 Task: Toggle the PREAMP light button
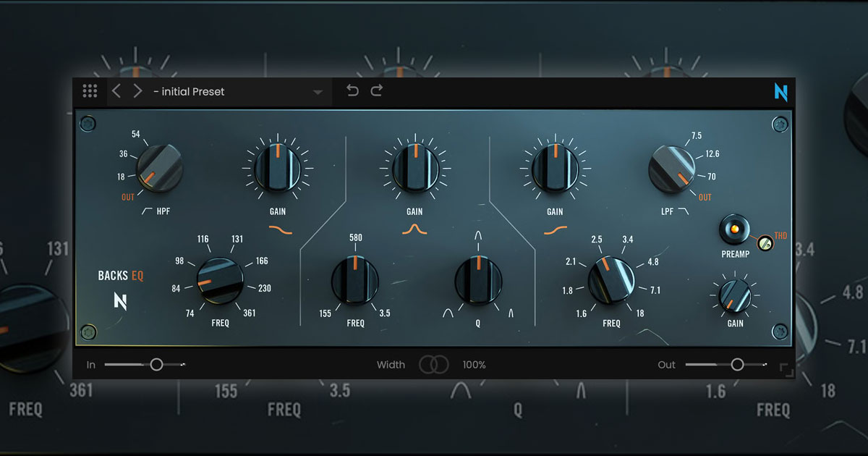(x=735, y=228)
